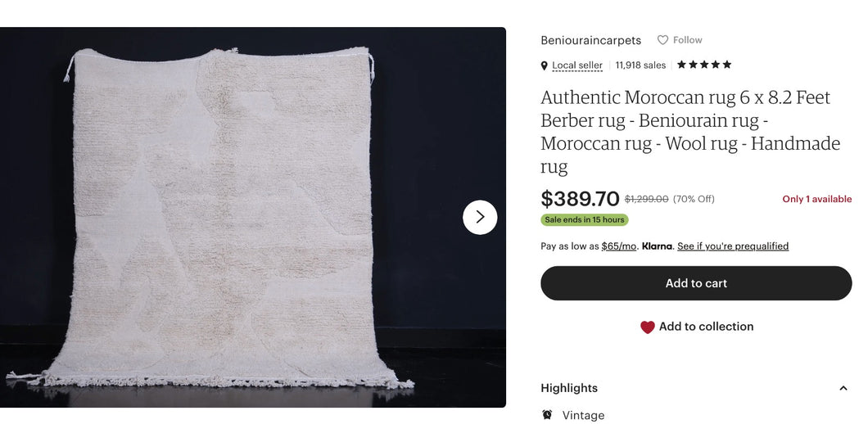
Task: Click the 11,918 sales count
Action: coord(640,65)
